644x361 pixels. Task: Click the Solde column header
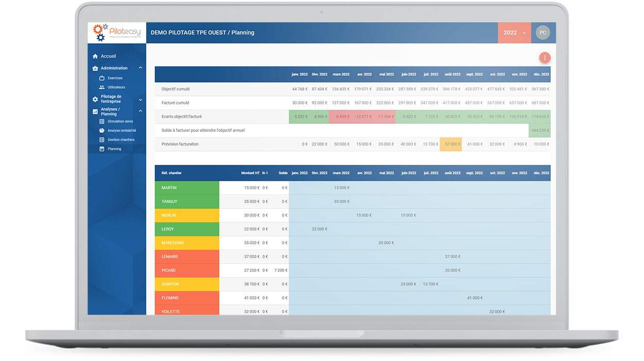click(x=283, y=173)
